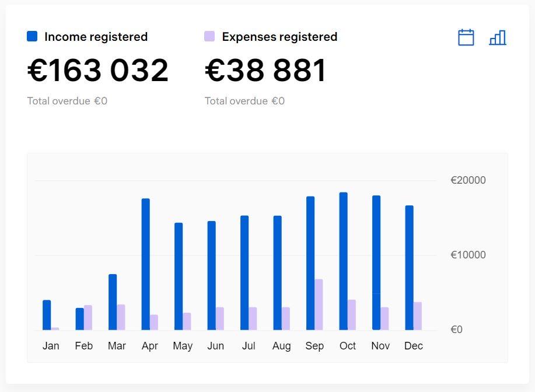Click the €163 032 income total
Image resolution: width=535 pixels, height=392 pixels.
(98, 70)
